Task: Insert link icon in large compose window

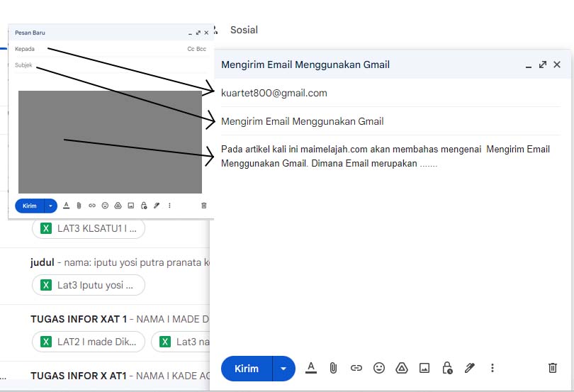Action: (x=356, y=368)
